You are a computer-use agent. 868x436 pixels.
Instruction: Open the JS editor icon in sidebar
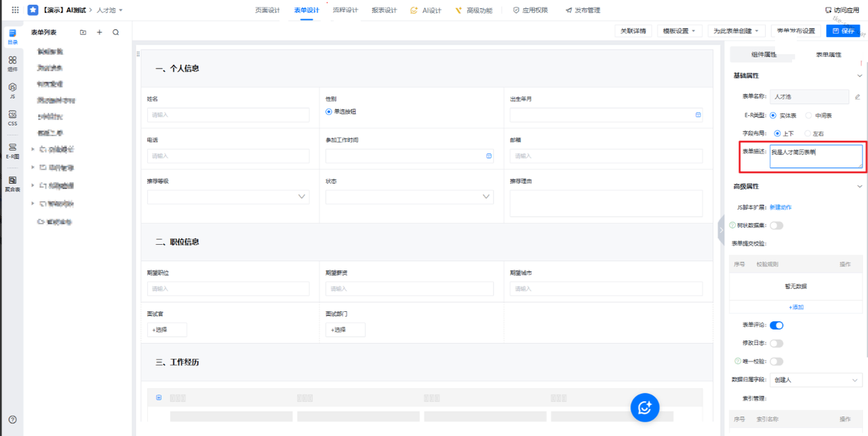12,91
